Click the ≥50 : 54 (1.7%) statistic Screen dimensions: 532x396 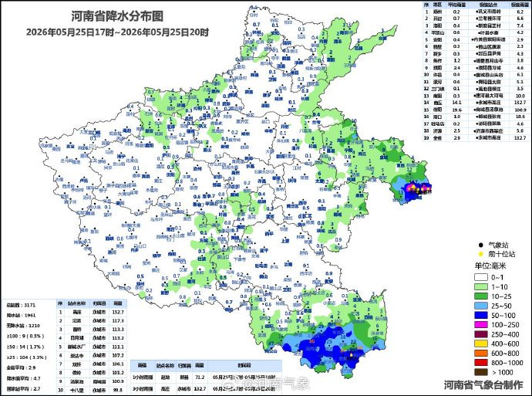(x=25, y=347)
